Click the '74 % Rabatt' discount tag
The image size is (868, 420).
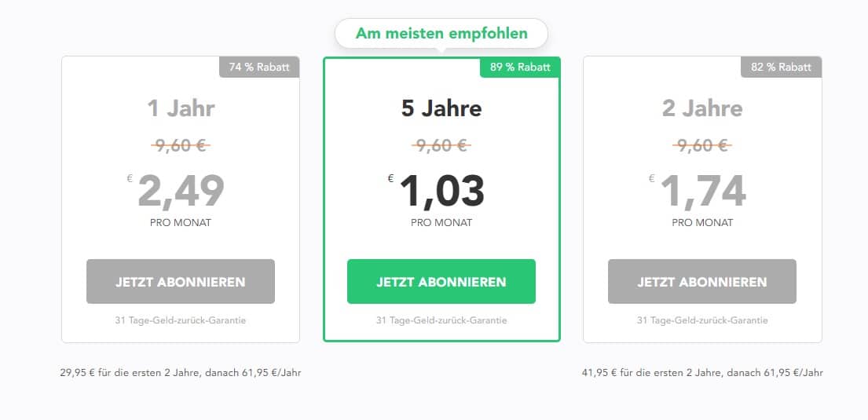(259, 68)
